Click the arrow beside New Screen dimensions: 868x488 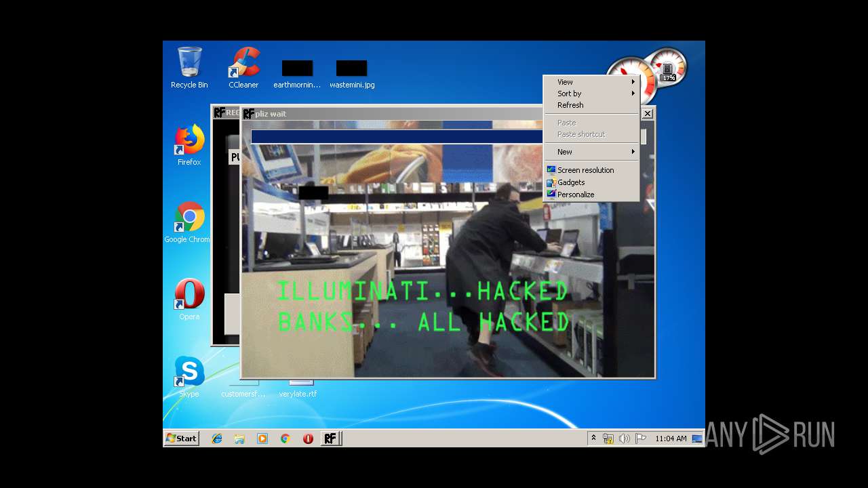pos(633,152)
